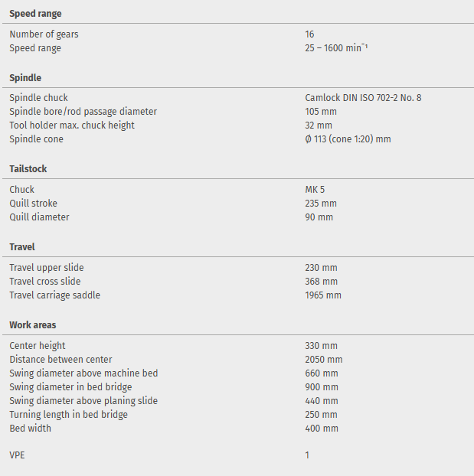Viewport: 474px width, 476px height.
Task: Select the Travel cross slide label
Action: 44,282
